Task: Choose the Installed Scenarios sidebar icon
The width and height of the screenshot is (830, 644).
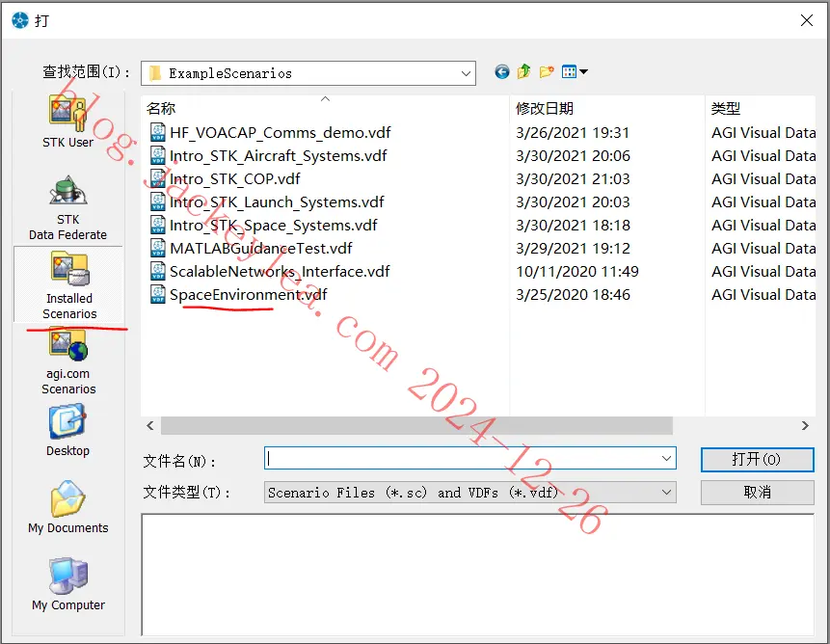Action: point(68,285)
